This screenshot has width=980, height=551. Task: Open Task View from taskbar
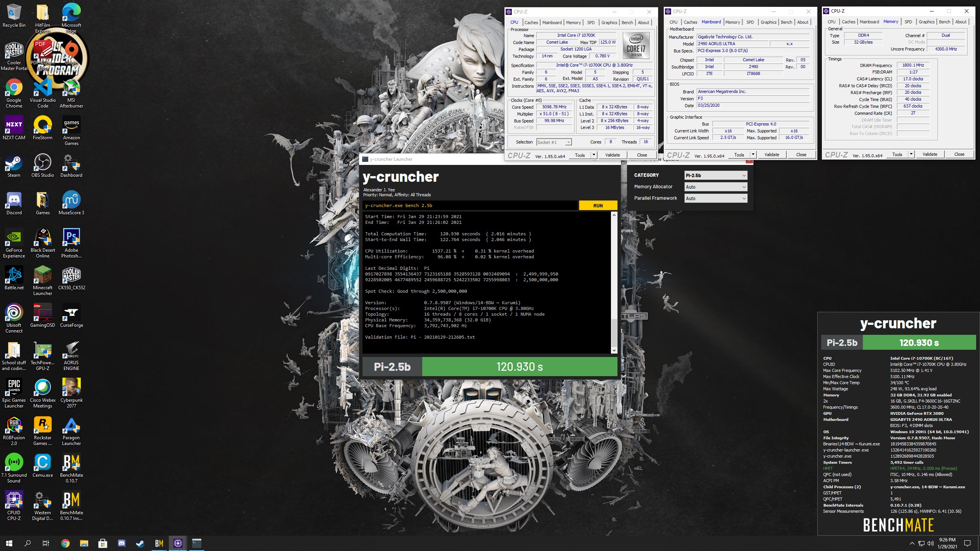click(x=46, y=543)
